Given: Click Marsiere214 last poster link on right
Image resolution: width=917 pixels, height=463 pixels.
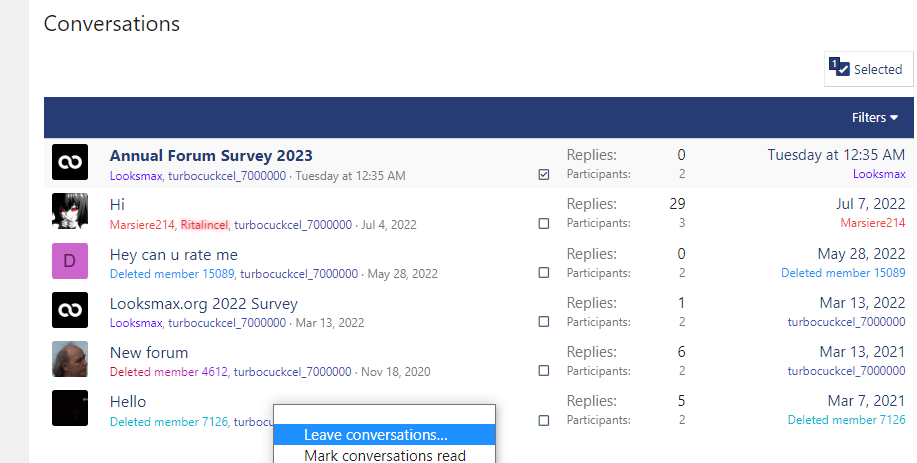Looking at the screenshot, I should pyautogui.click(x=872, y=223).
